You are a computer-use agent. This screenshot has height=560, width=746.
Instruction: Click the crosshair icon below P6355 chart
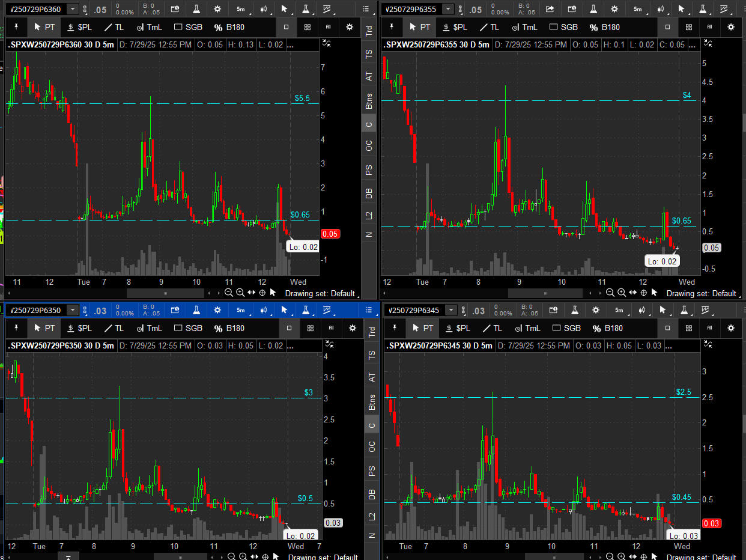pos(643,293)
